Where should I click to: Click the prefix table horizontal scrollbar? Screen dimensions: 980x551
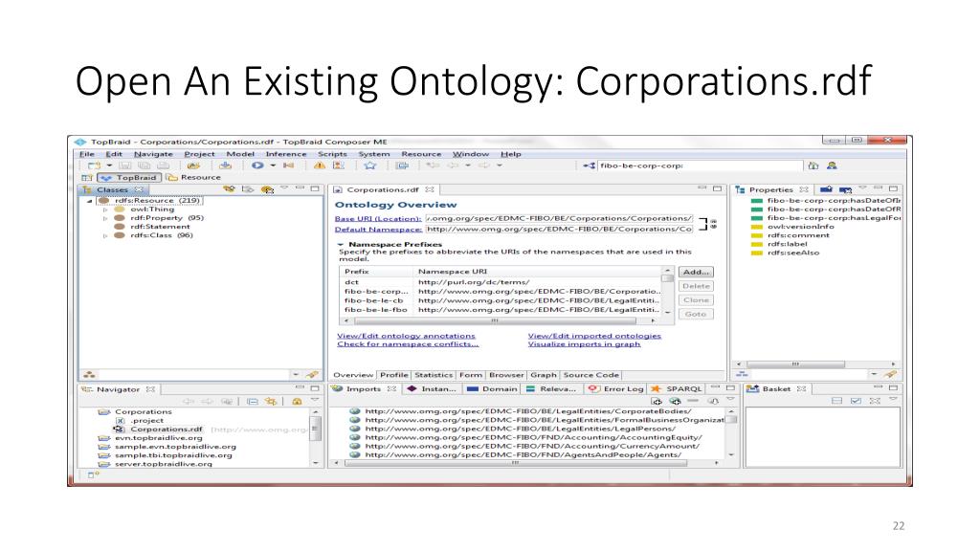[499, 320]
